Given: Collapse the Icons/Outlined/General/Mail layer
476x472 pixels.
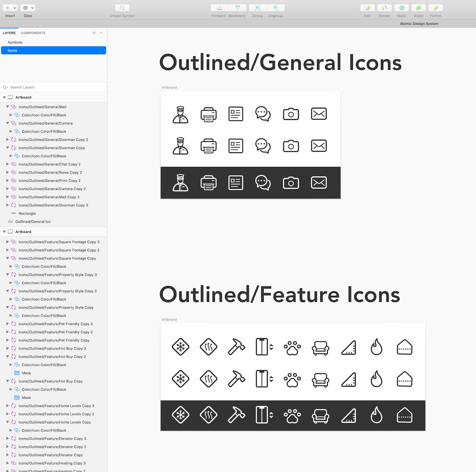Looking at the screenshot, I should coord(8,107).
